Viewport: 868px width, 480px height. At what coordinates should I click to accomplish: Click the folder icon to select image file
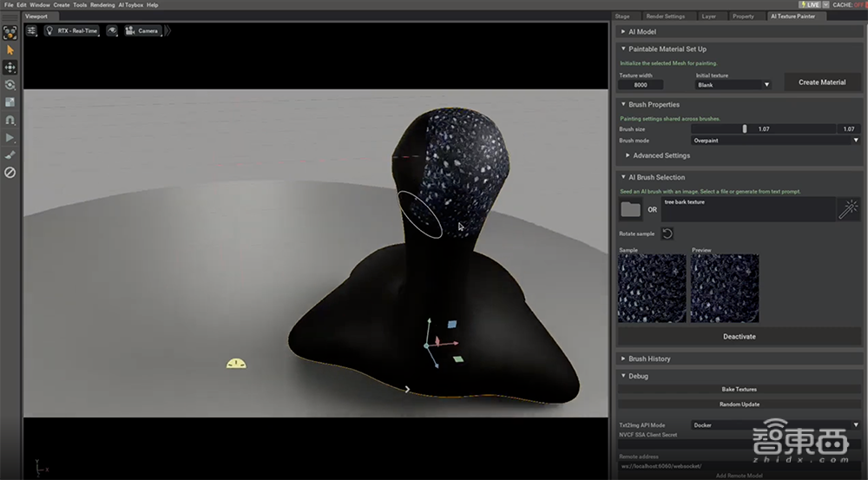pos(630,209)
